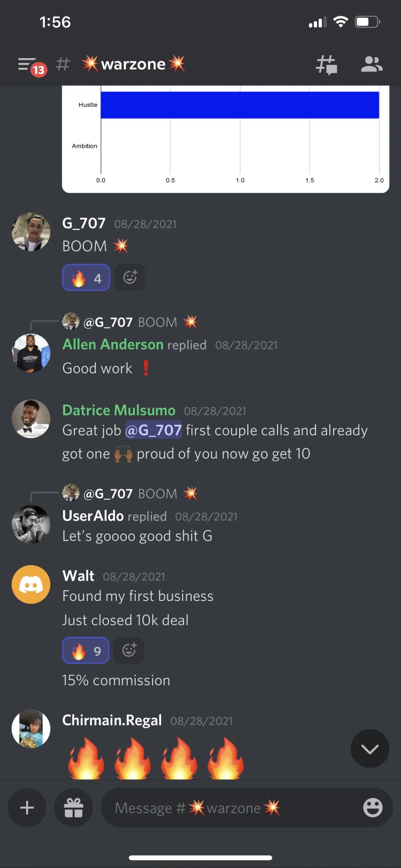Add reaction to G_707's BOOM message

(x=130, y=277)
